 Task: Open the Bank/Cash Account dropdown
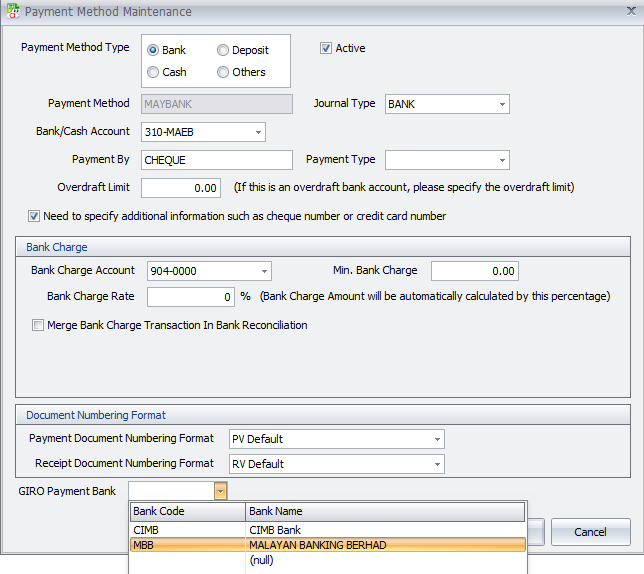click(258, 132)
